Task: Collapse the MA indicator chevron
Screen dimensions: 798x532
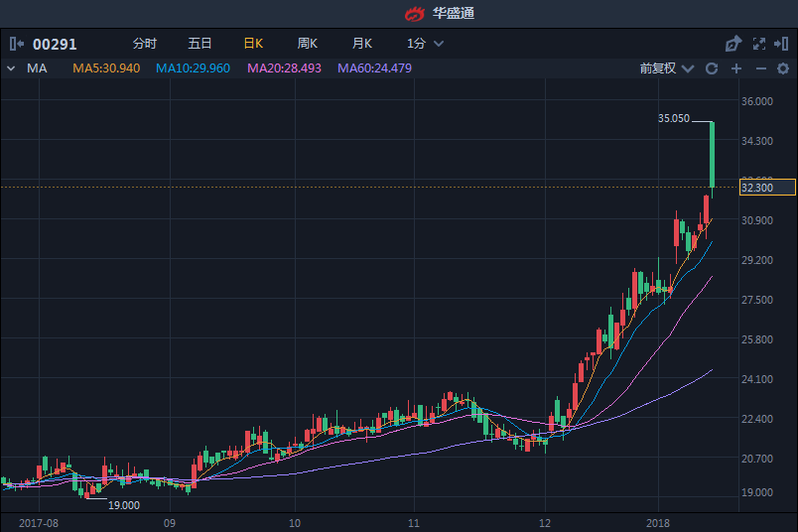Action: [11, 68]
